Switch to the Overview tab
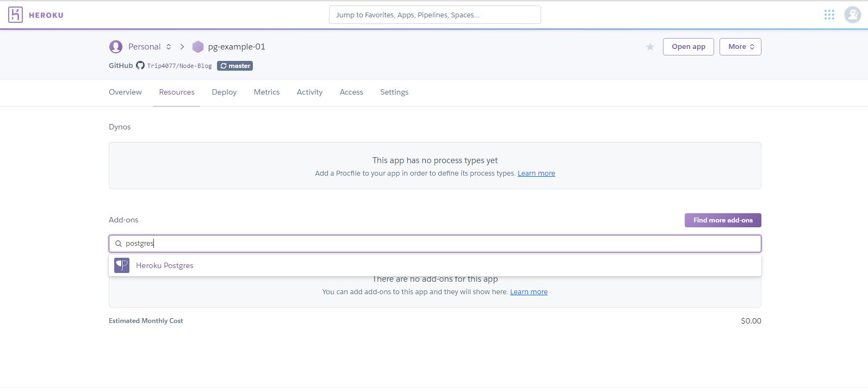Screen dimensions: 868x391 (125, 92)
